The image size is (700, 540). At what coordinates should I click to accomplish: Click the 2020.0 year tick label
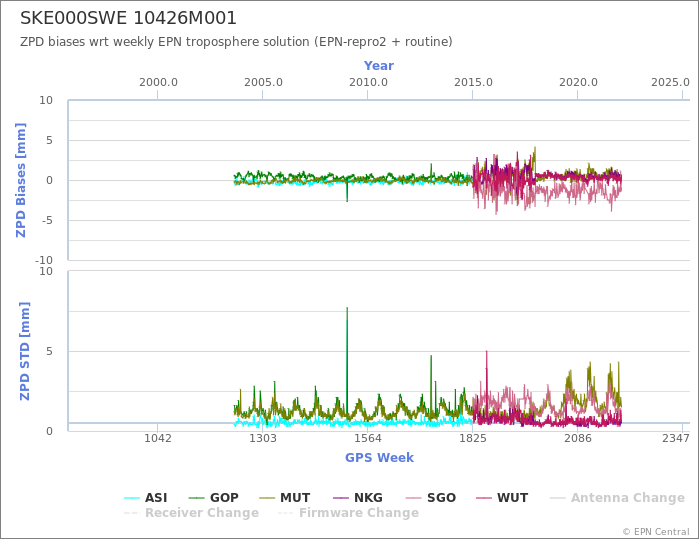point(578,83)
